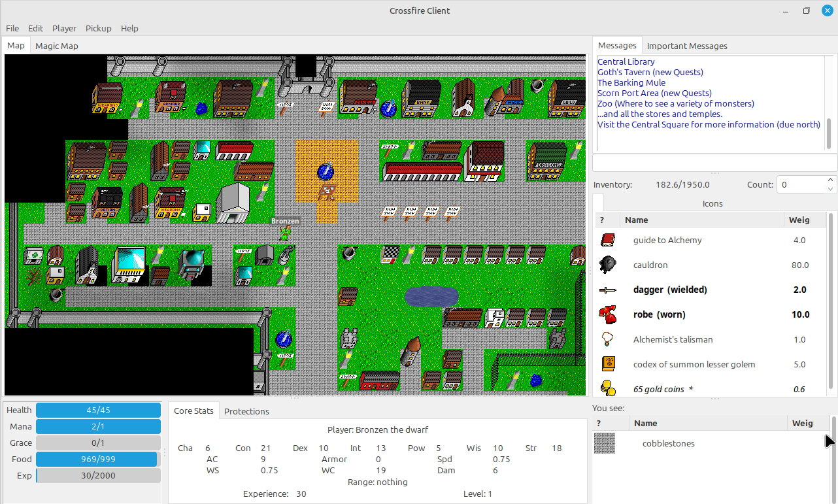This screenshot has height=504, width=838.
Task: Open the Protections tab
Action: tap(246, 411)
